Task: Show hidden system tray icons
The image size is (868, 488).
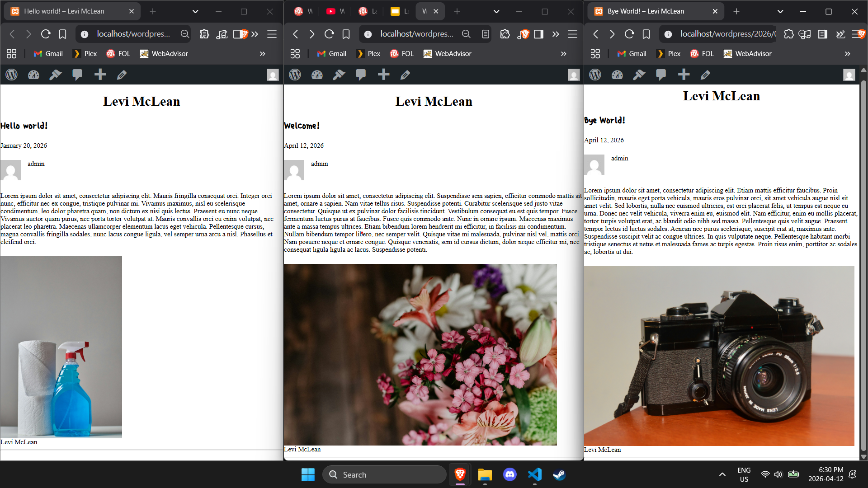Action: [722, 474]
